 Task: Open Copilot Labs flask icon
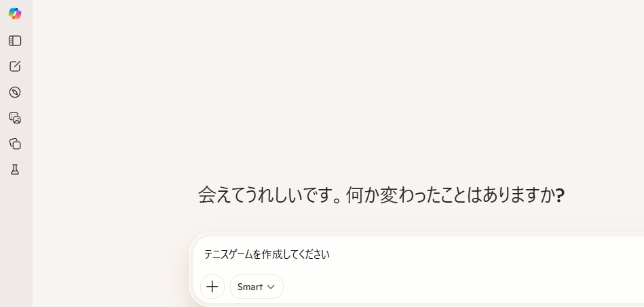[15, 169]
